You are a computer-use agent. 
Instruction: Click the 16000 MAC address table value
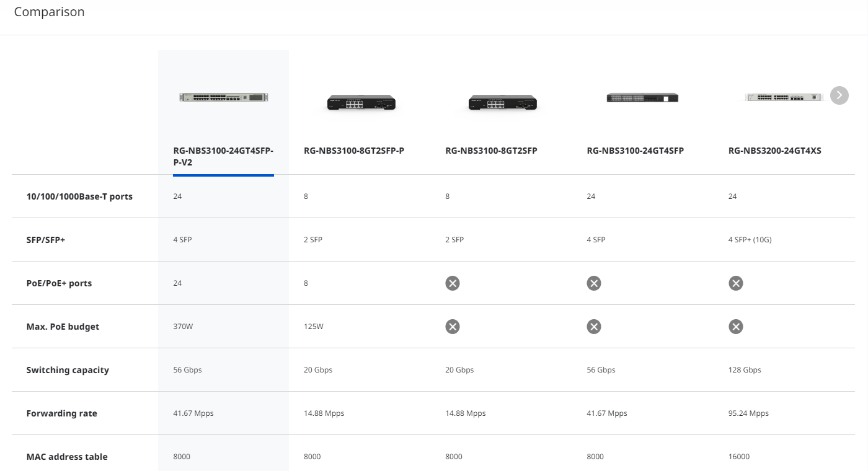(739, 457)
